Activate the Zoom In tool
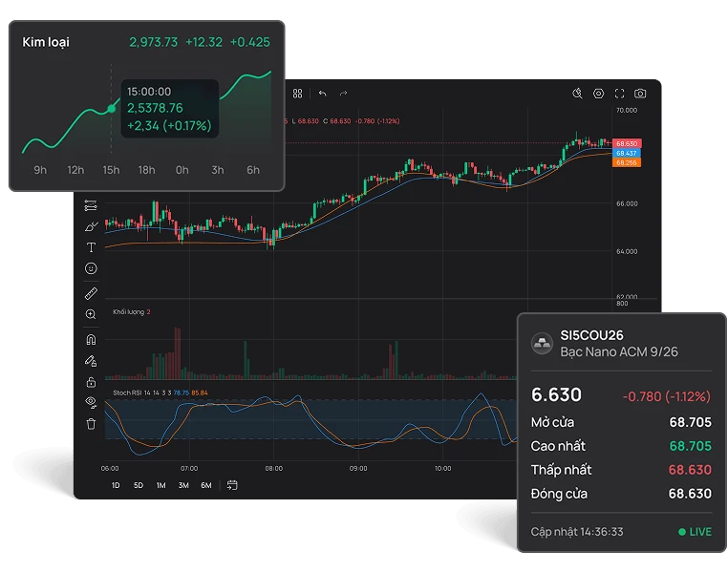 [91, 314]
